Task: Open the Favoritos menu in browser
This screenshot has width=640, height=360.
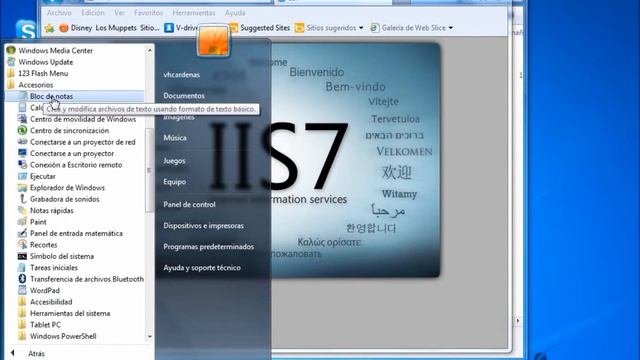Action: pyautogui.click(x=148, y=13)
